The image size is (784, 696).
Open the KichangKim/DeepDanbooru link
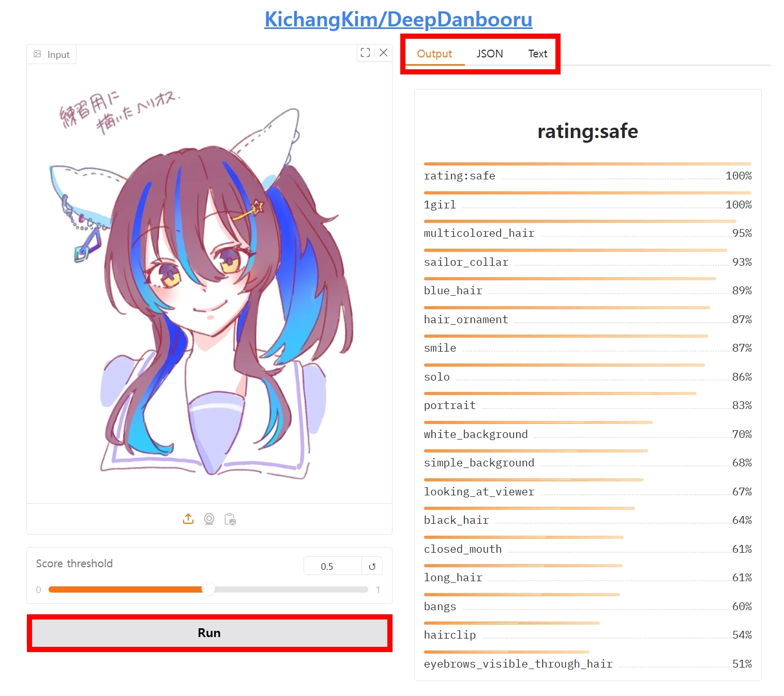(x=398, y=20)
